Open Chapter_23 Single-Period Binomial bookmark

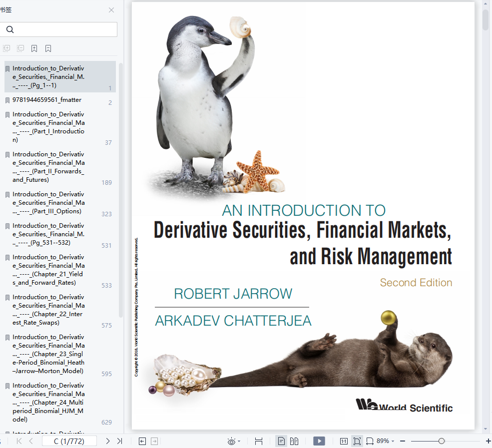pos(60,354)
